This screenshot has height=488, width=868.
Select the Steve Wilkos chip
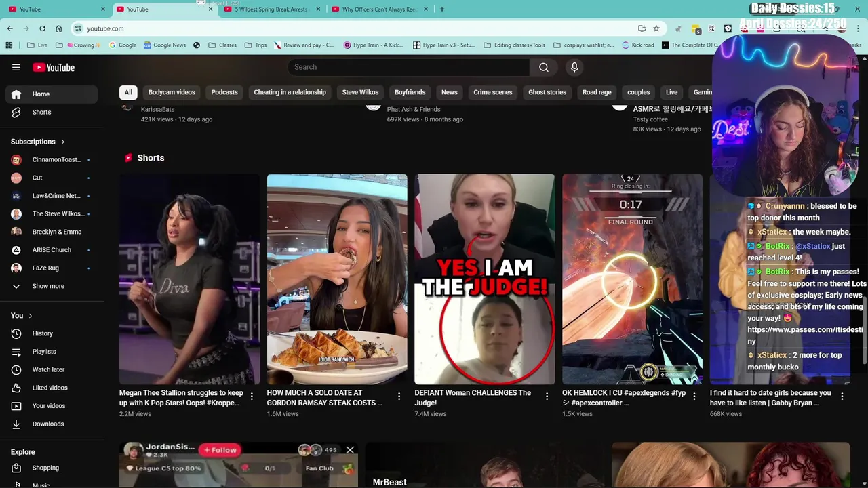(x=360, y=92)
